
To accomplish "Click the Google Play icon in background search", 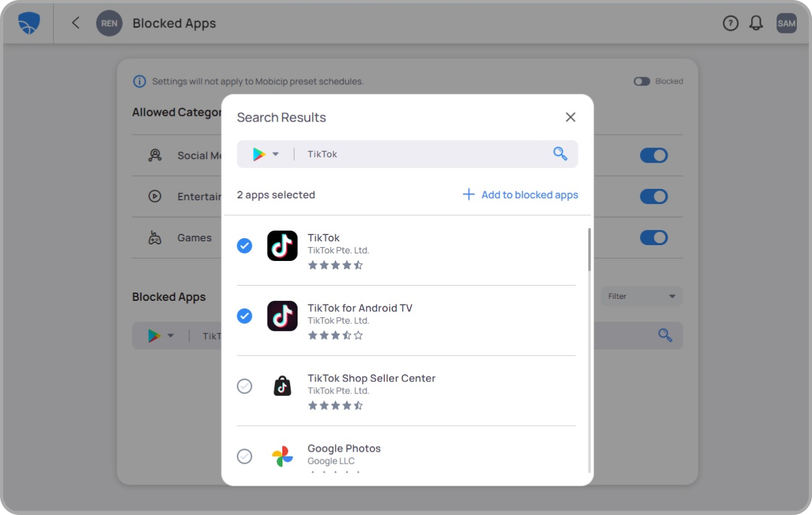I will [x=154, y=336].
